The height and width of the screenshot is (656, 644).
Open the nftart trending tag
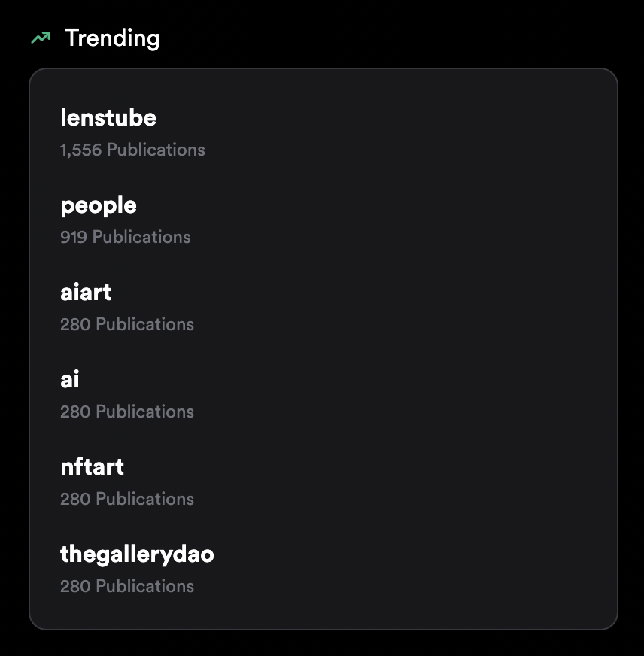tap(92, 466)
